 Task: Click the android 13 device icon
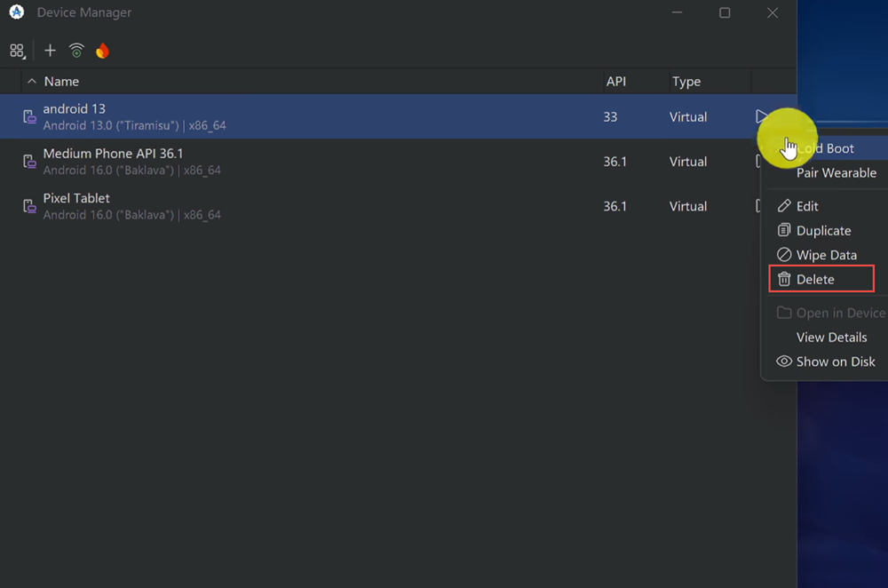click(29, 117)
